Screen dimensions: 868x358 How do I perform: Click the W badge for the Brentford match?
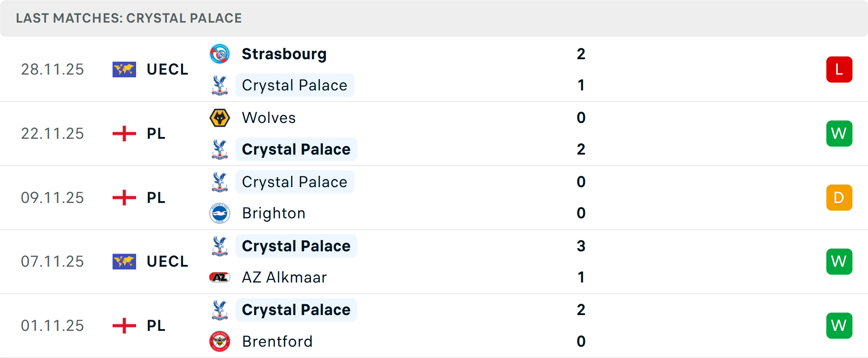[839, 325]
